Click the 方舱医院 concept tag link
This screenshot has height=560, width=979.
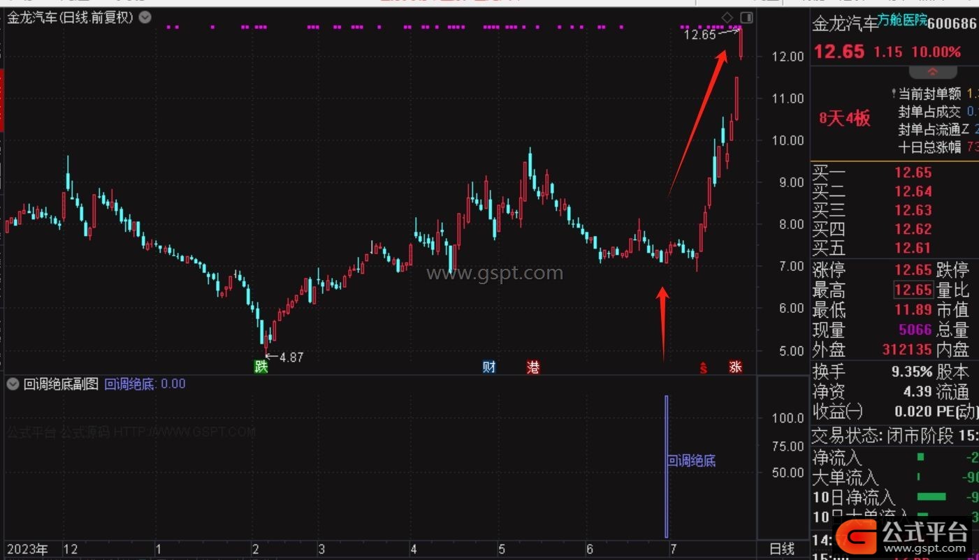click(902, 21)
